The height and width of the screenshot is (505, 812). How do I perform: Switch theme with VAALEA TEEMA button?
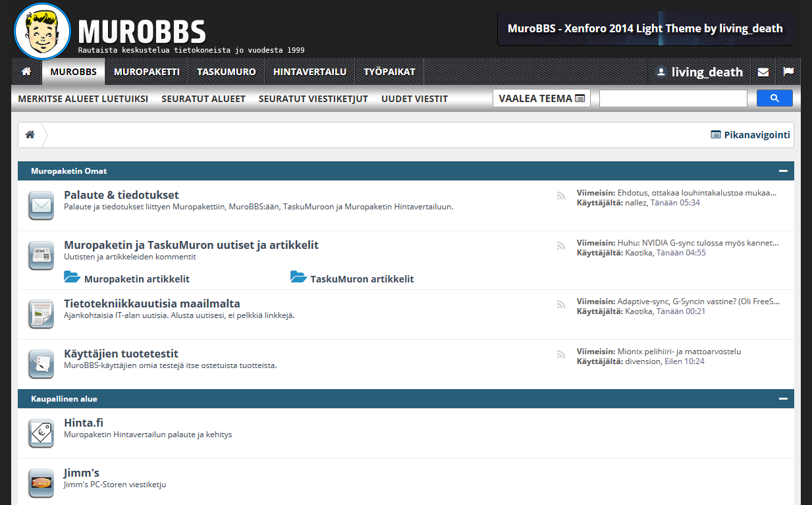pyautogui.click(x=541, y=98)
